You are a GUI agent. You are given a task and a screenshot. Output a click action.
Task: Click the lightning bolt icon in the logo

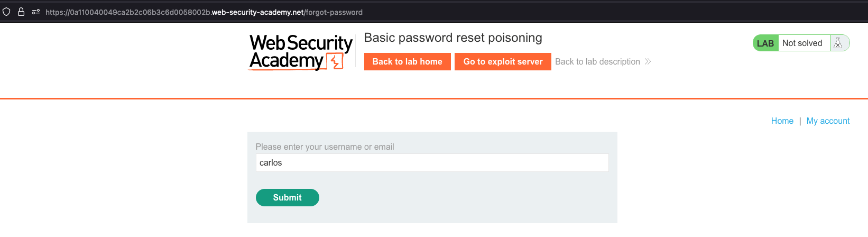(x=335, y=62)
